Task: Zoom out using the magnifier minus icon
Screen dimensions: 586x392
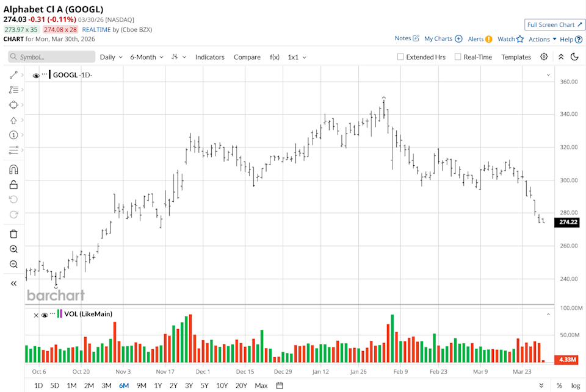Action: tap(13, 265)
